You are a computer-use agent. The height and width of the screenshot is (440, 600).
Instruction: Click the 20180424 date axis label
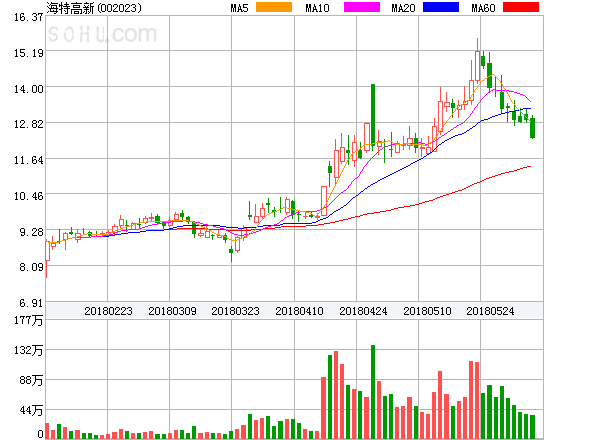(x=363, y=312)
